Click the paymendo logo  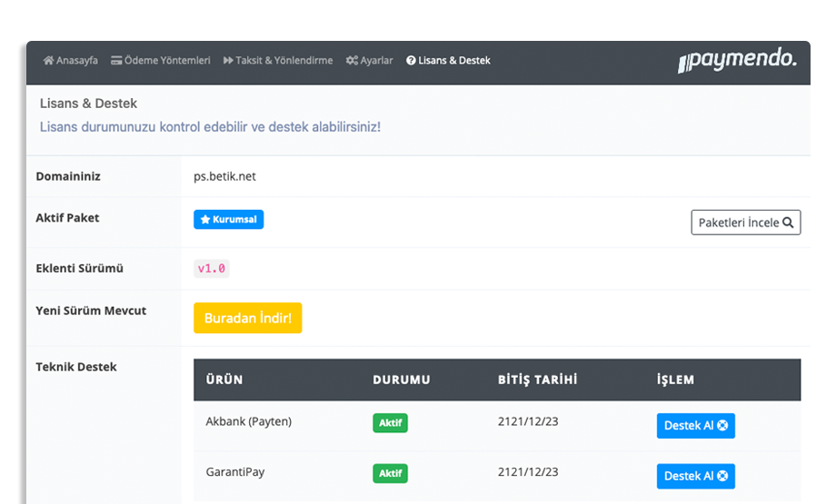(737, 60)
